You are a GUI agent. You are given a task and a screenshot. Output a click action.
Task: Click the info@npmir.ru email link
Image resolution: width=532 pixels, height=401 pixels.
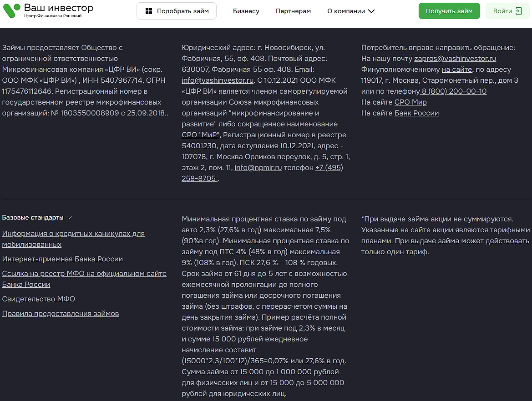coord(258,168)
